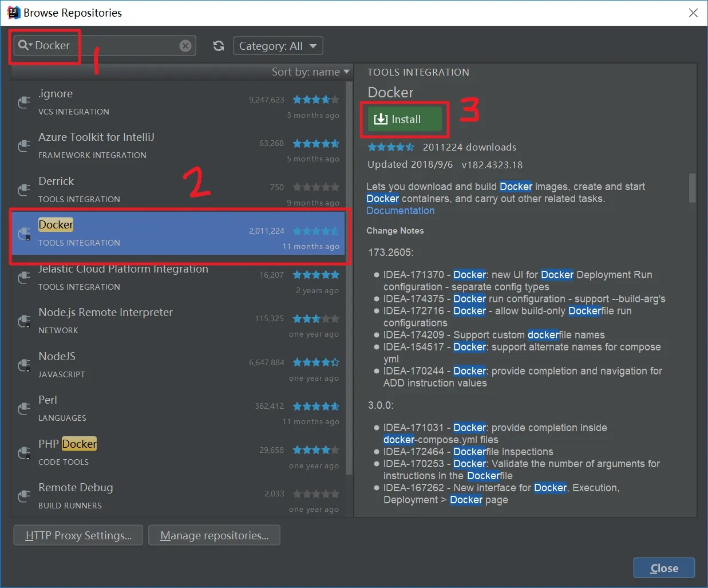Select the Azure Toolkit for IntelliJ row
Viewport: 708px width, 588px height.
pos(178,145)
